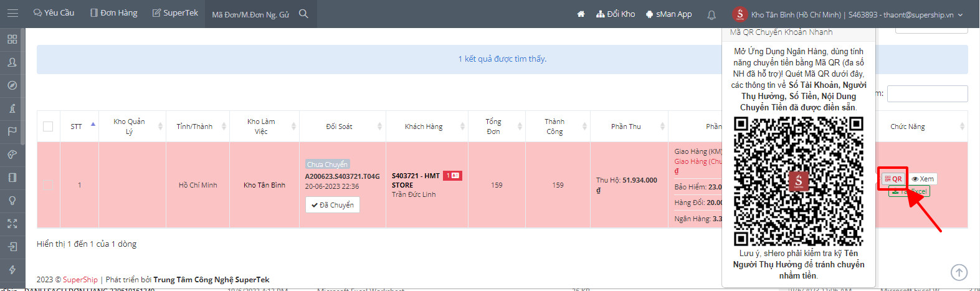This screenshot has height=291, width=980.
Task: Open the user profile icon in the sidebar
Action: (x=12, y=62)
